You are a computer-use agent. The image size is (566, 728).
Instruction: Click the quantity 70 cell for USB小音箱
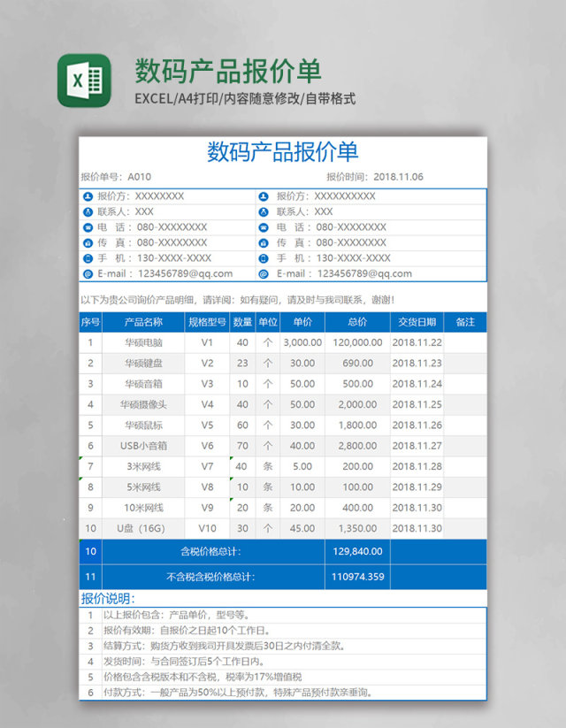(242, 446)
